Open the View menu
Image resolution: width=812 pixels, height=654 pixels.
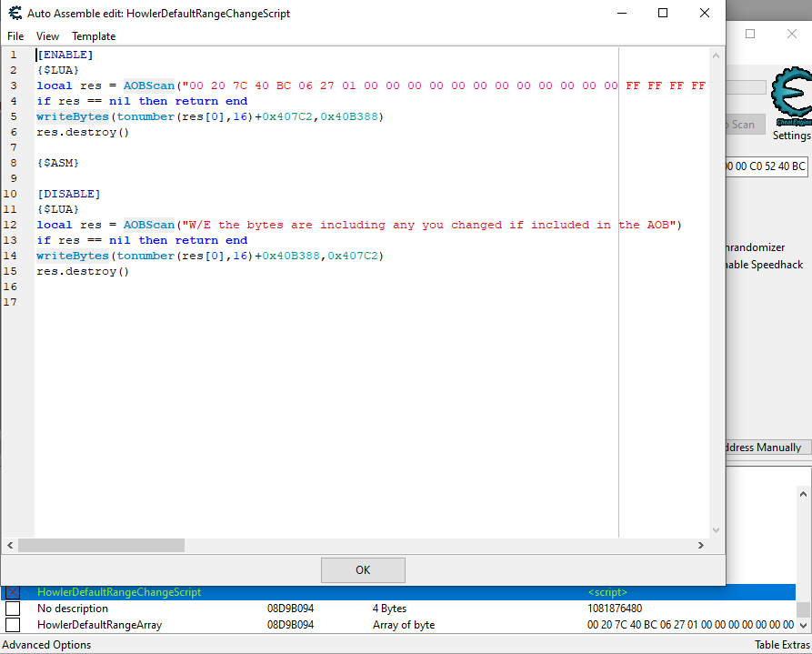(47, 36)
